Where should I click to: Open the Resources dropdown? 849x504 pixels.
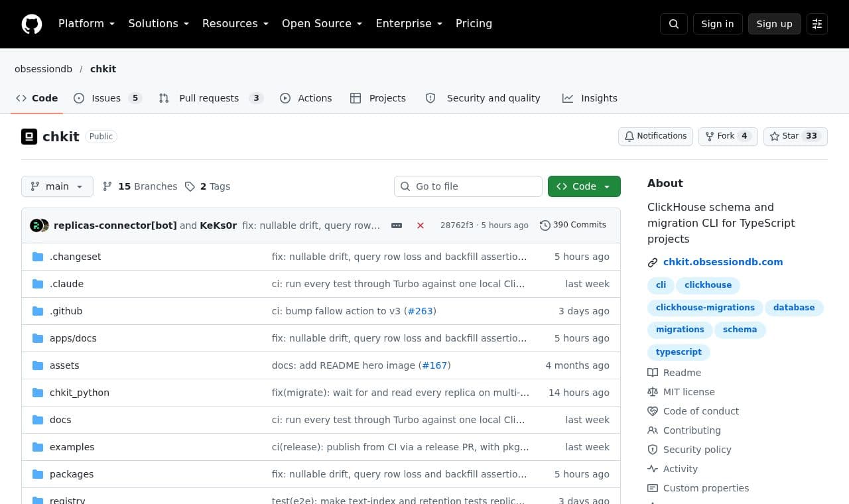click(x=235, y=24)
